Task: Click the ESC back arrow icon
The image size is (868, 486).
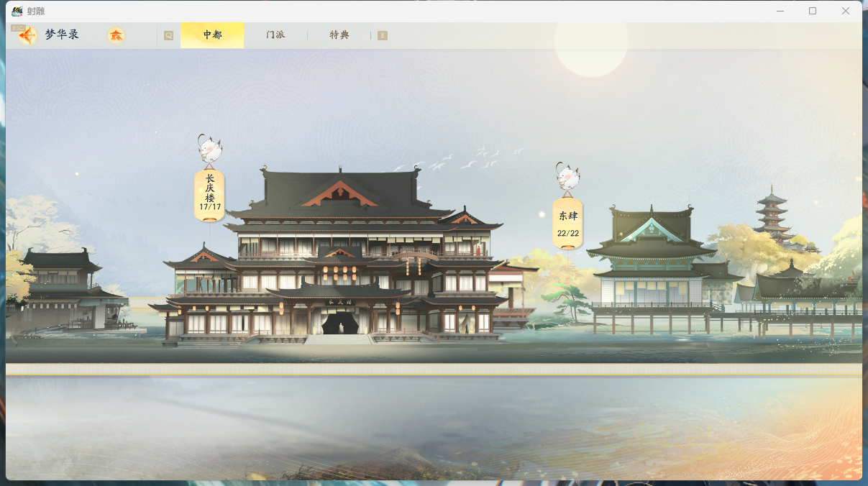Action: (27, 35)
